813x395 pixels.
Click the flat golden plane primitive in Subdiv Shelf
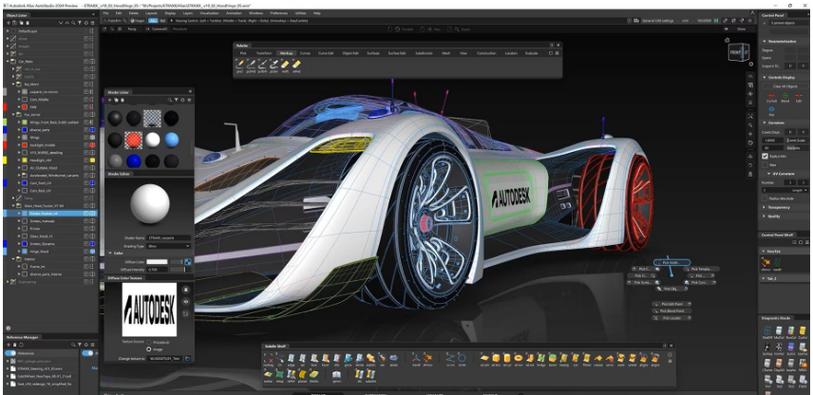pos(484,358)
